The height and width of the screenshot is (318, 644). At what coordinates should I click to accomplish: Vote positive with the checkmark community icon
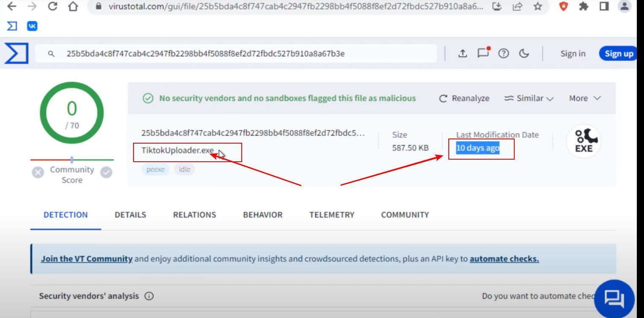coord(106,172)
